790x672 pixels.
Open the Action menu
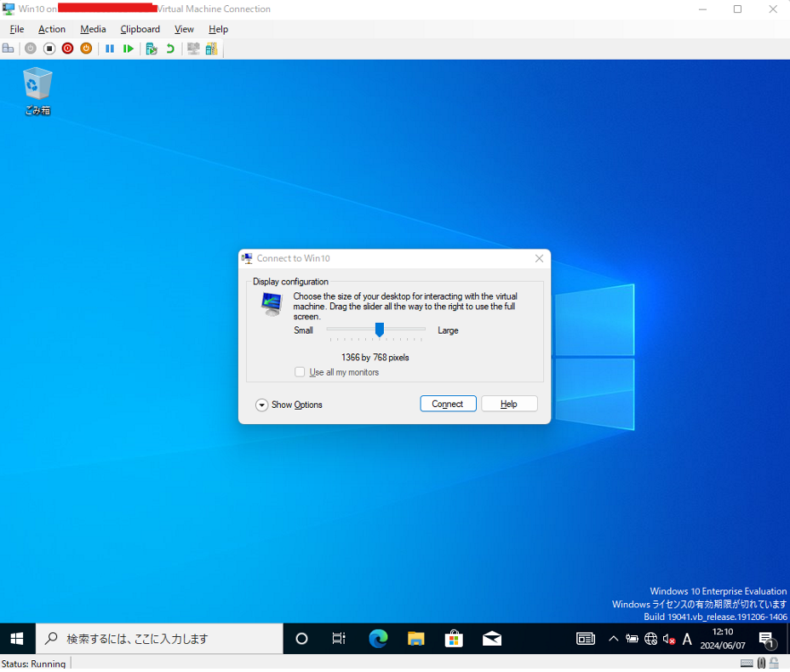[x=52, y=29]
